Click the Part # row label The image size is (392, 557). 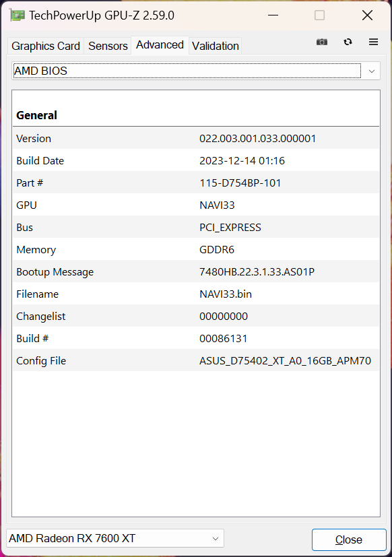pyautogui.click(x=30, y=183)
